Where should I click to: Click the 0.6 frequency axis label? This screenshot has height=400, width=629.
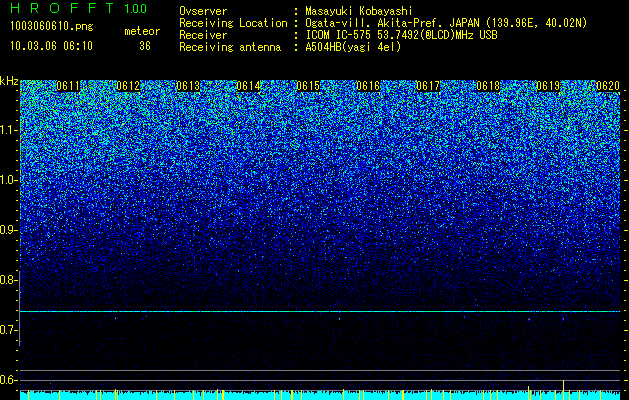(9, 380)
